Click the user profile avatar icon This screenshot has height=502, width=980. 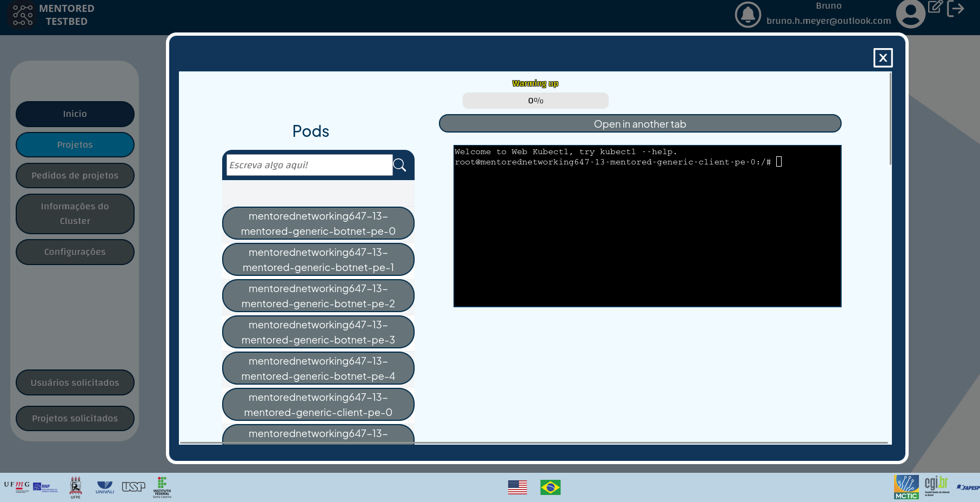pos(910,15)
